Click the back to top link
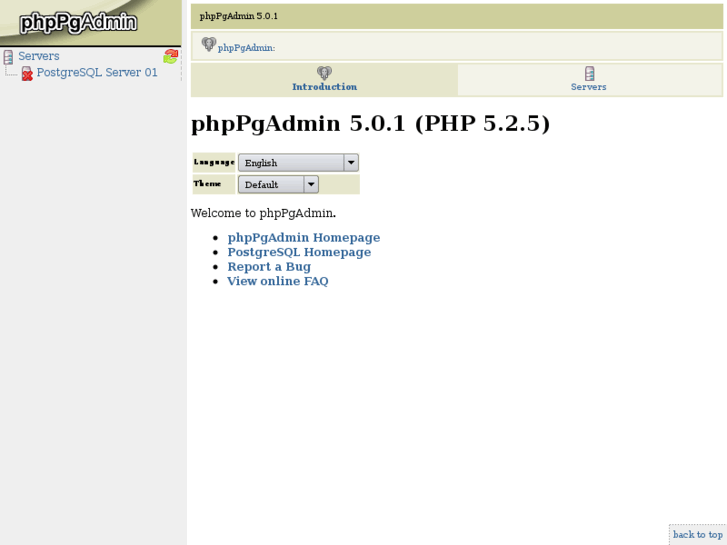Screen dimensions: 727x545 pyautogui.click(x=698, y=535)
